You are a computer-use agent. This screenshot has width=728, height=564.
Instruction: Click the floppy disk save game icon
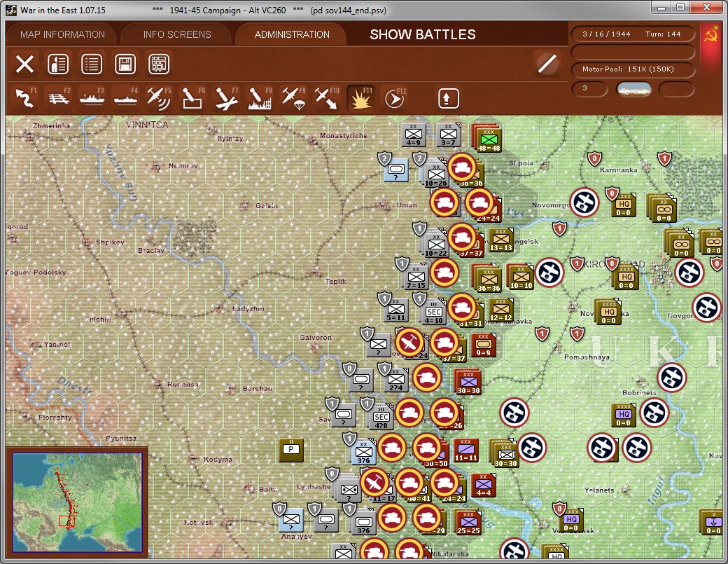125,64
